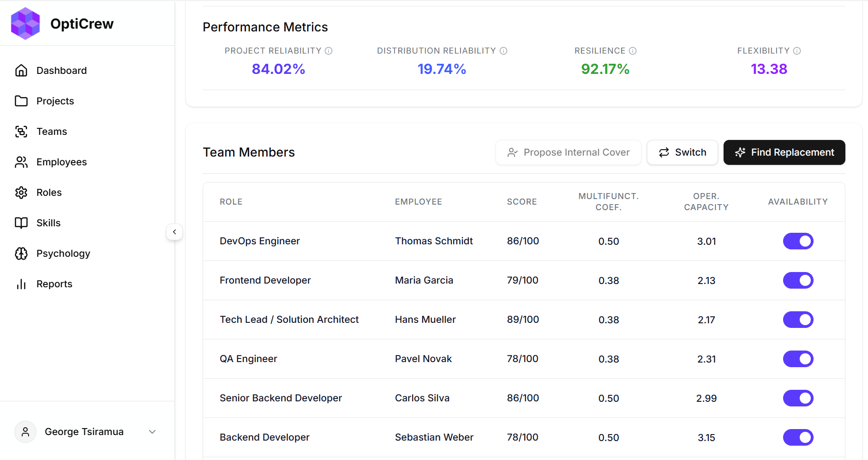
Task: Select the Skills book icon
Action: (x=21, y=223)
